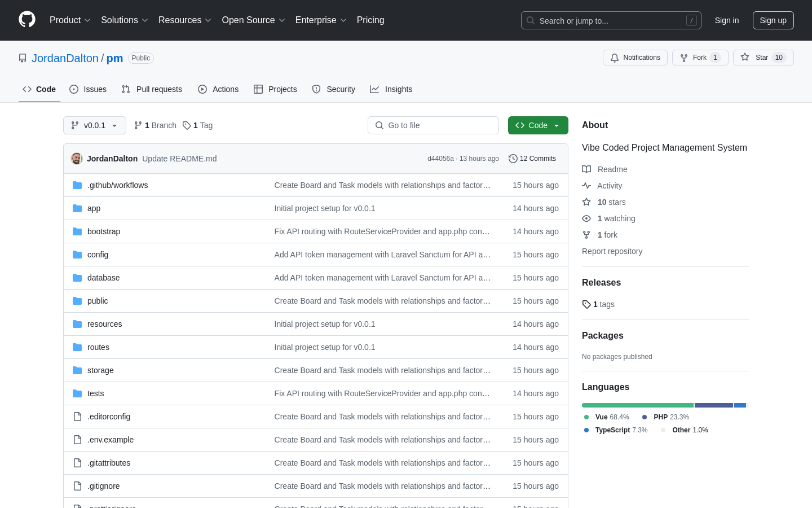Click the Activity pulse icon
Screen dimensions: 812x508
click(586, 186)
